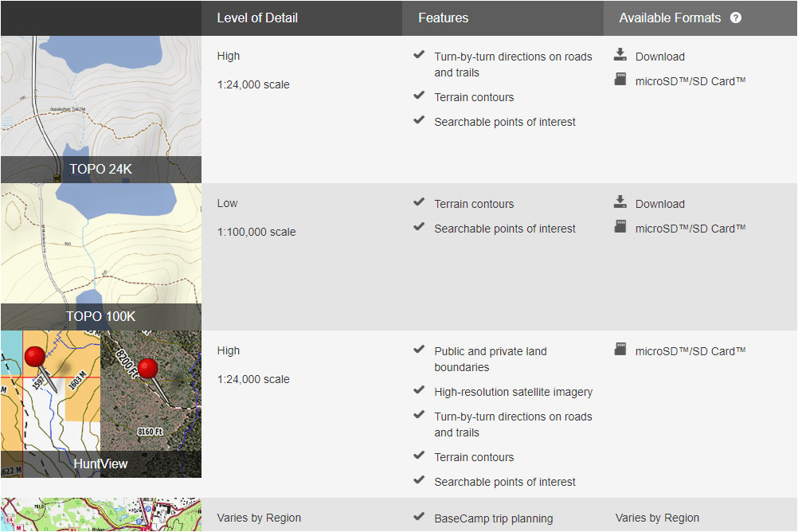Click TOPO 24K 'Terrain contours' text
This screenshot has width=798, height=532.
coord(474,97)
